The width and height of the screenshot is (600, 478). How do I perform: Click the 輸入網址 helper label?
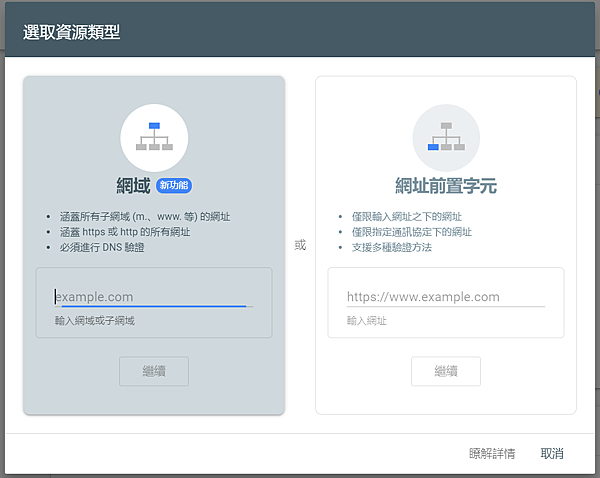[367, 321]
